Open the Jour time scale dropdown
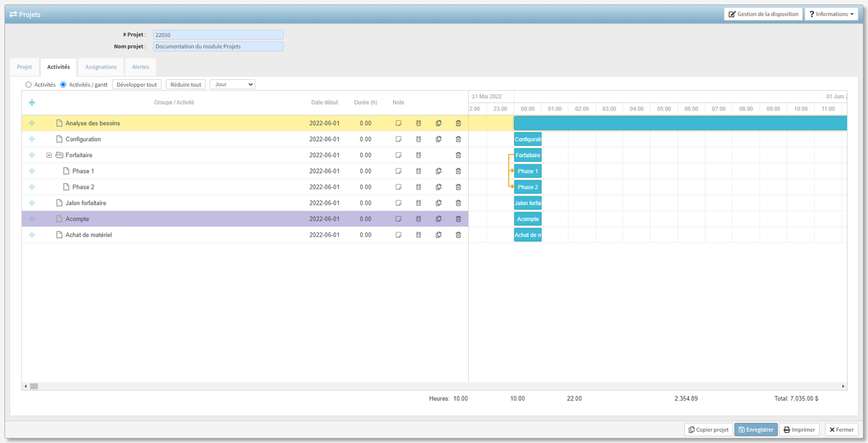868x443 pixels. coord(233,84)
